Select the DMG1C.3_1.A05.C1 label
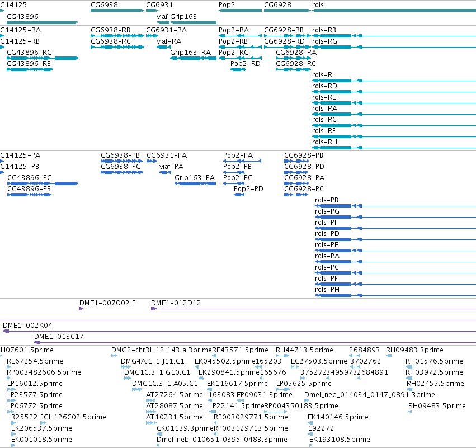The width and height of the screenshot is (476, 448). pyautogui.click(x=165, y=384)
